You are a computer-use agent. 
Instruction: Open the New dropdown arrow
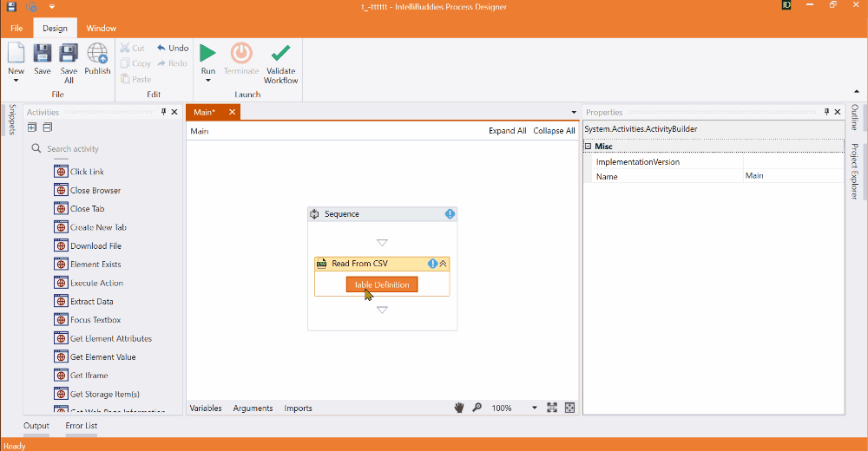16,81
